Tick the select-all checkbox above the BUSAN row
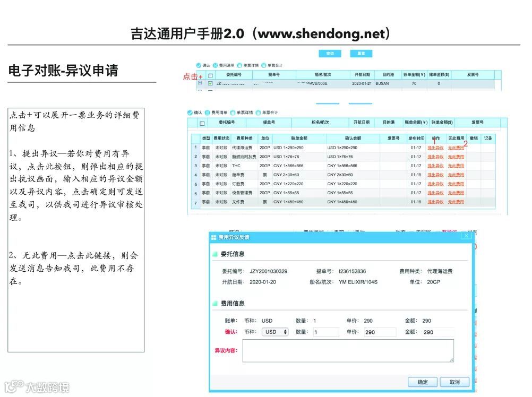 click(210, 75)
